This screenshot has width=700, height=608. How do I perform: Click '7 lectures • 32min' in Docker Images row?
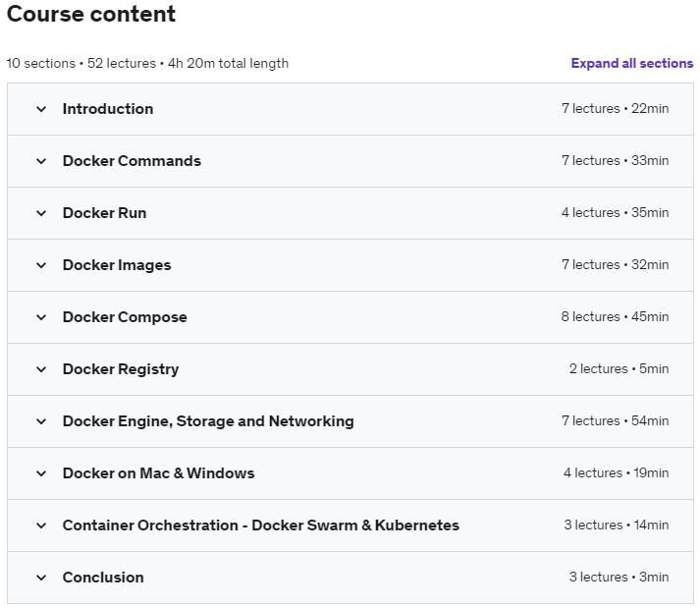tap(616, 264)
